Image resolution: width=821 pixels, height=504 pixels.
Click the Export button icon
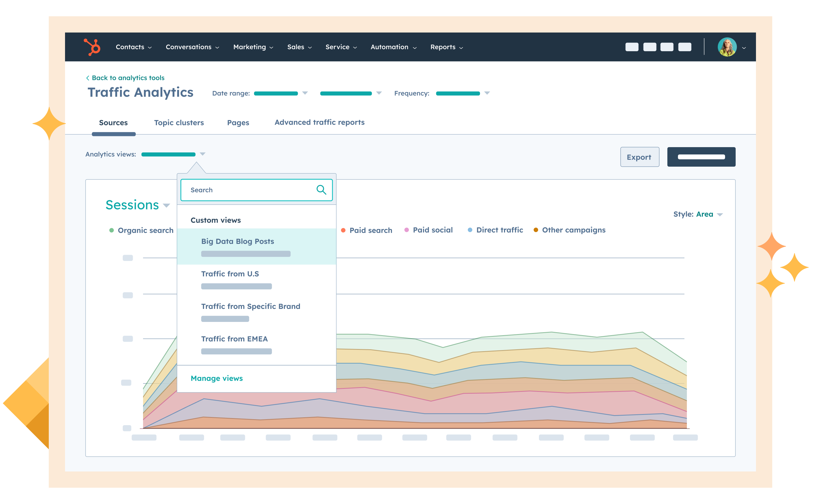click(x=639, y=157)
